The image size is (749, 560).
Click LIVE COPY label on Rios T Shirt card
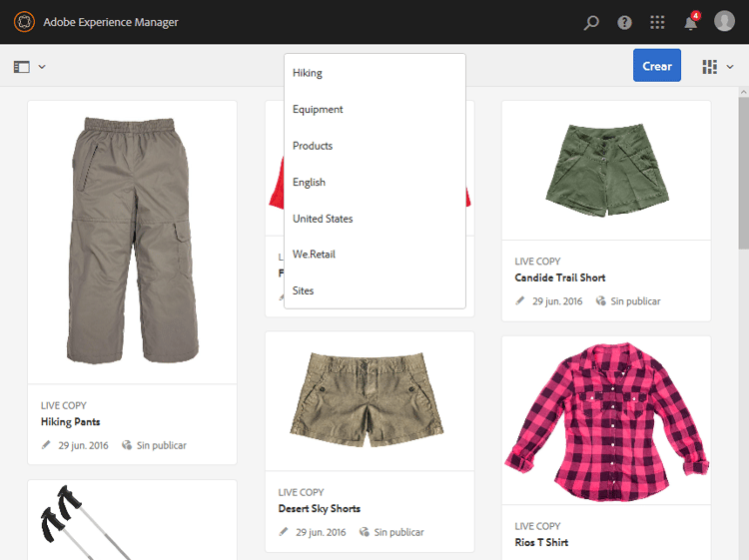(x=537, y=526)
